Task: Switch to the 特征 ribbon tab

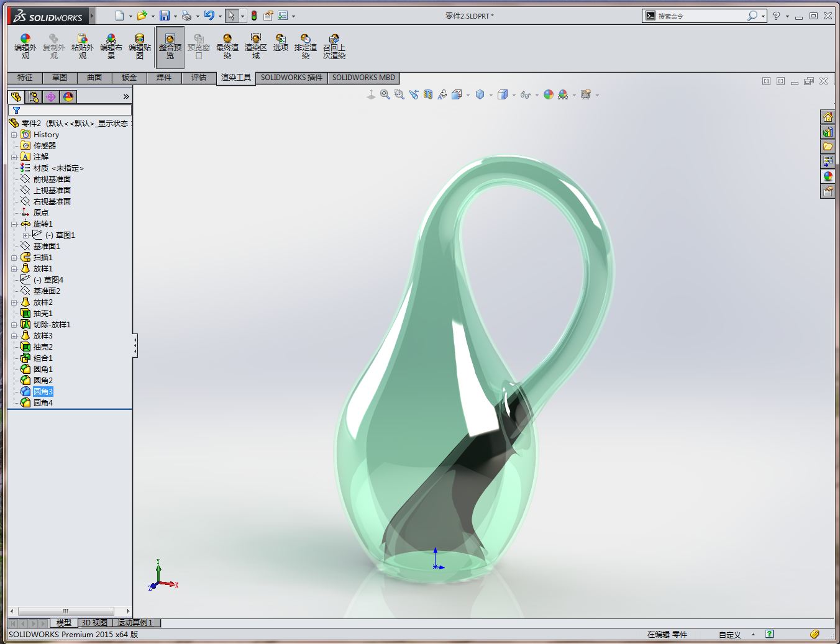Action: tap(24, 78)
